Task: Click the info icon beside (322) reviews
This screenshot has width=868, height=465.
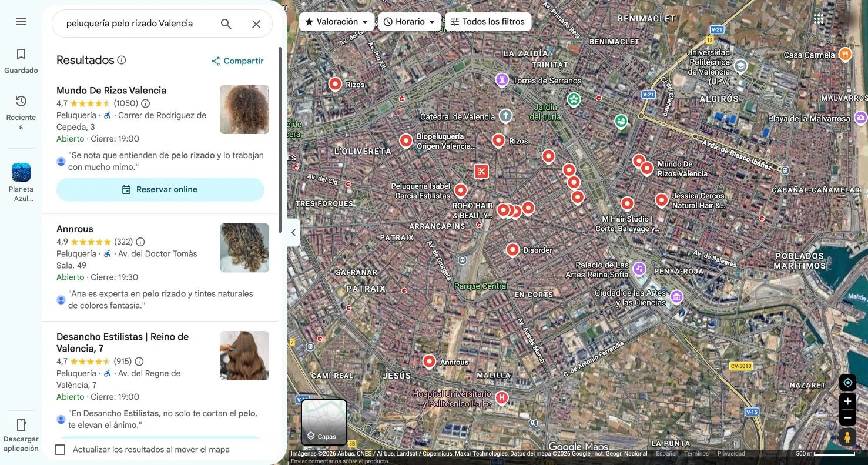Action: coord(140,242)
